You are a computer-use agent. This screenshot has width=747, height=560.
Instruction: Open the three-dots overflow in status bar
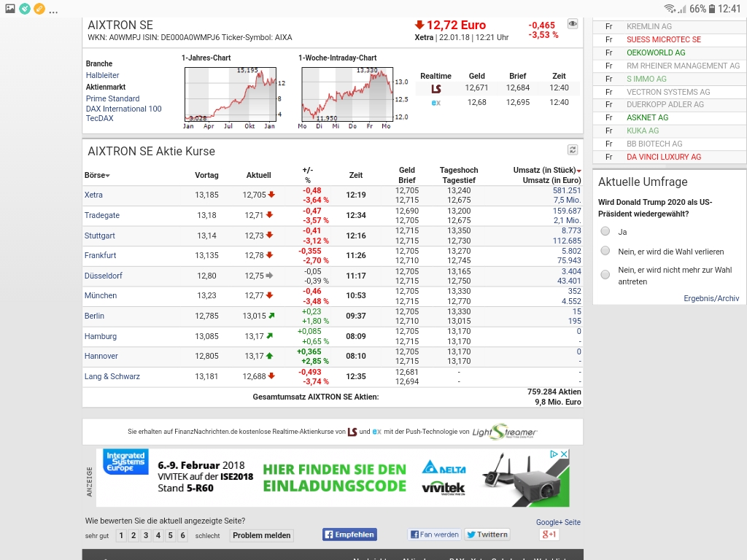pyautogui.click(x=53, y=12)
